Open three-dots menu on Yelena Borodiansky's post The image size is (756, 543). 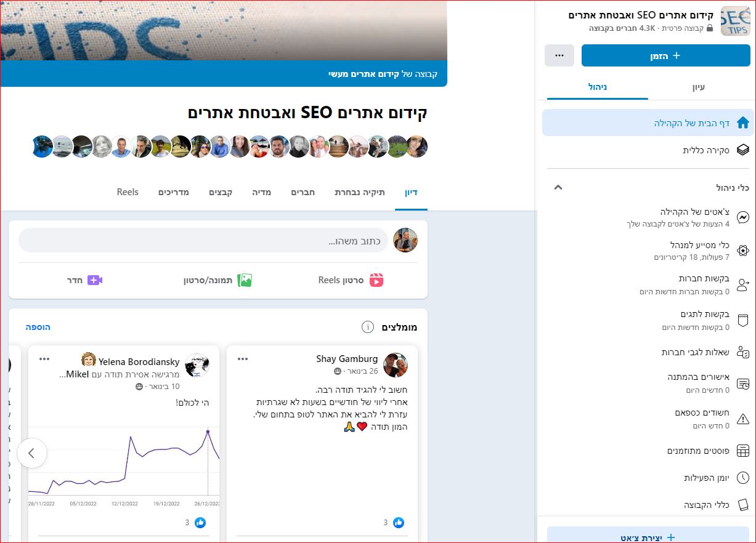[x=44, y=359]
